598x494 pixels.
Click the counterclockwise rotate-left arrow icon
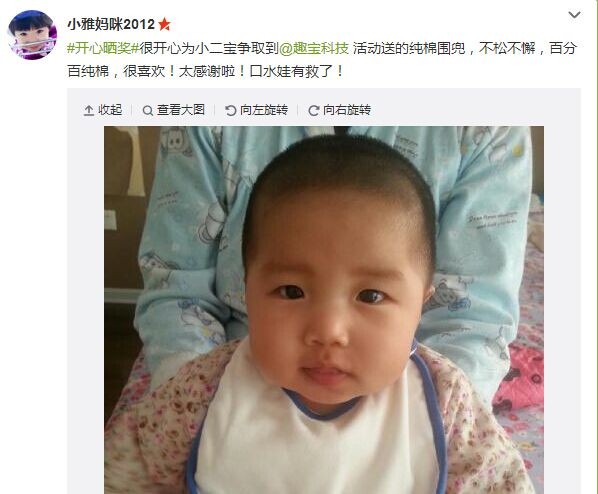click(230, 111)
